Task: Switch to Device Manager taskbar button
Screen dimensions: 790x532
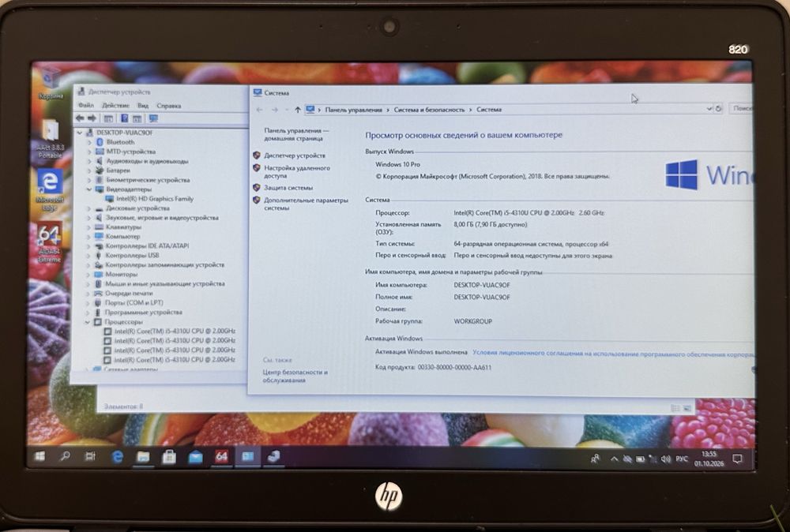Action: coord(273,456)
